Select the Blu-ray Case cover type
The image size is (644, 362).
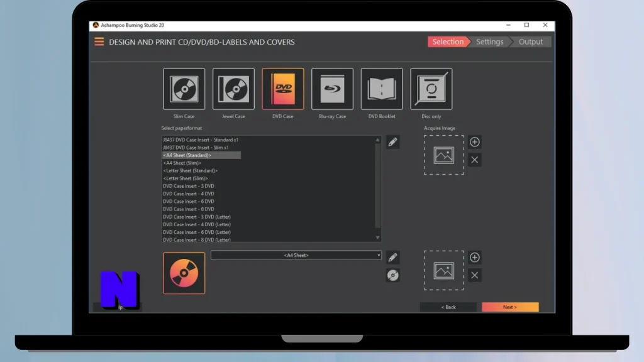pyautogui.click(x=332, y=89)
